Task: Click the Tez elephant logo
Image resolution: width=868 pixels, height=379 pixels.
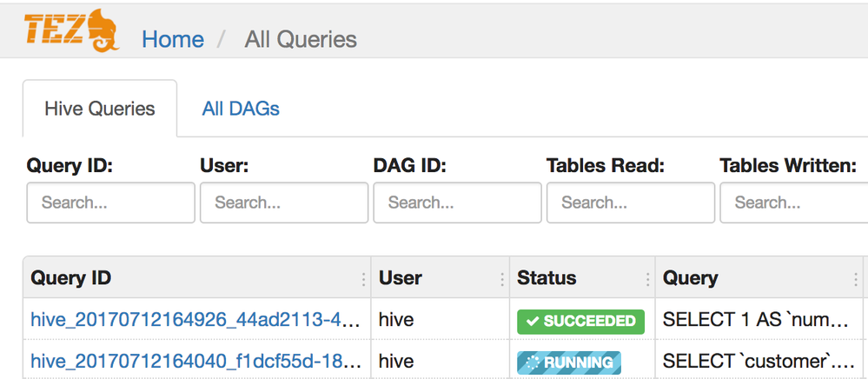Action: 71,31
